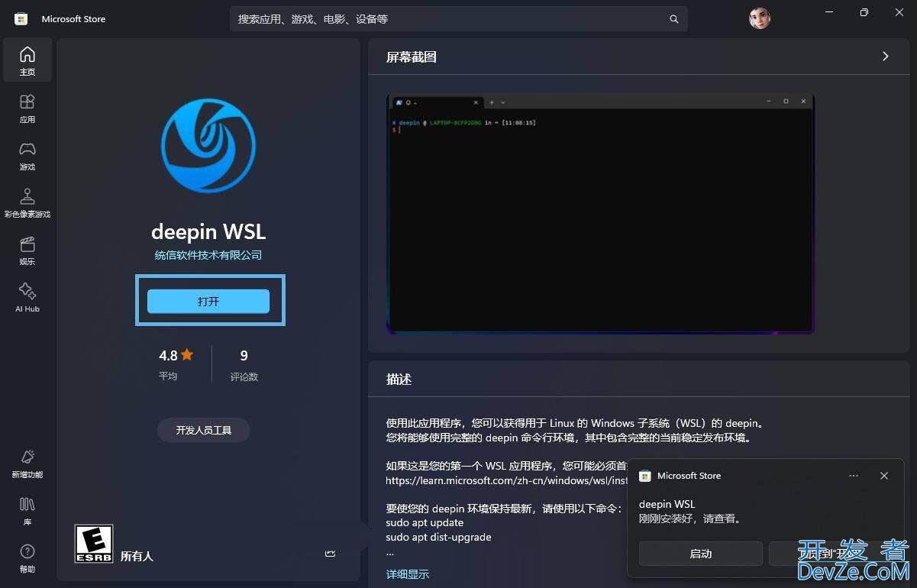Open Entertainment (娱乐) section
This screenshot has width=917, height=588.
27,250
